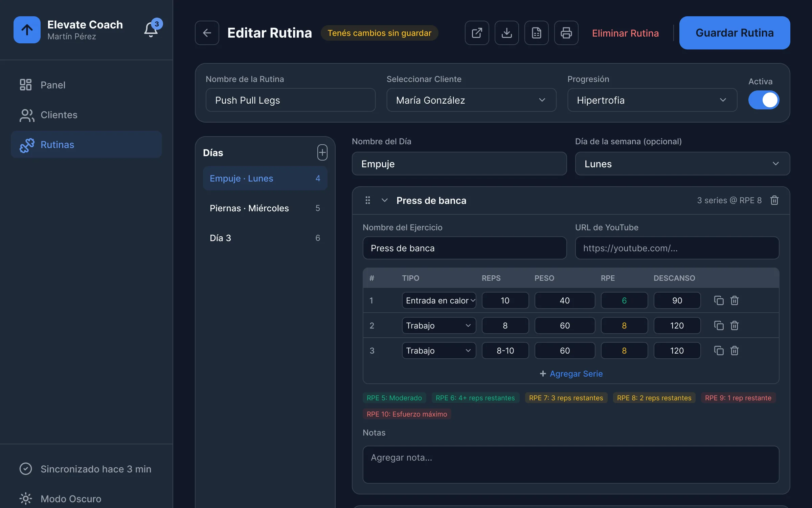Collapse the Press de banca exercise chevron
Screen dimensions: 812x508
(385, 200)
